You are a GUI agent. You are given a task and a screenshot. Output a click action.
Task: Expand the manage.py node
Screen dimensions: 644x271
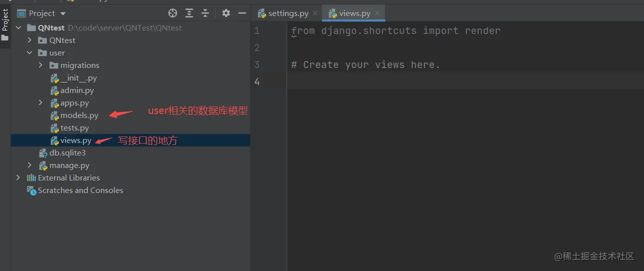pyautogui.click(x=29, y=165)
